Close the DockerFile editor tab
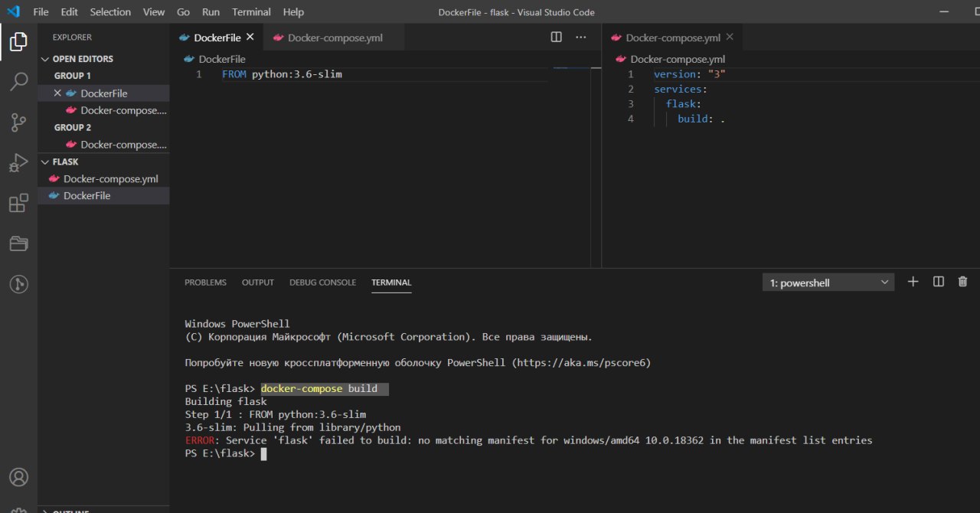The image size is (980, 513). [x=250, y=37]
